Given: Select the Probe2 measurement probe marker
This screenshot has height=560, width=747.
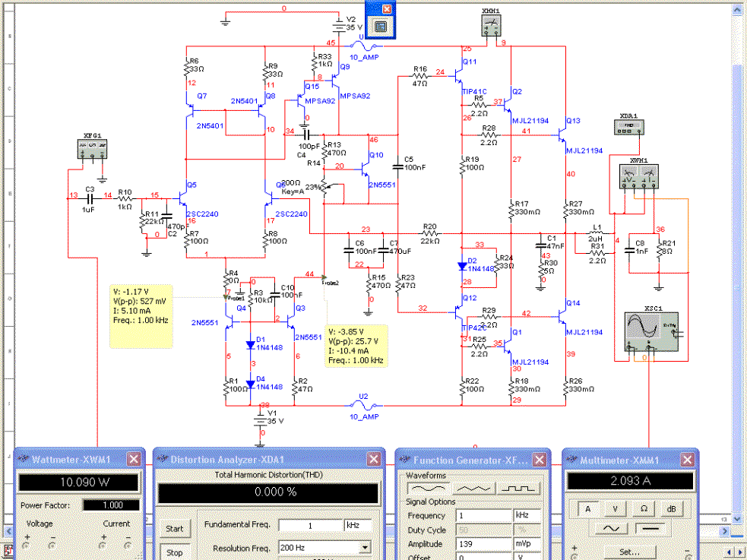Looking at the screenshot, I should pyautogui.click(x=324, y=277).
